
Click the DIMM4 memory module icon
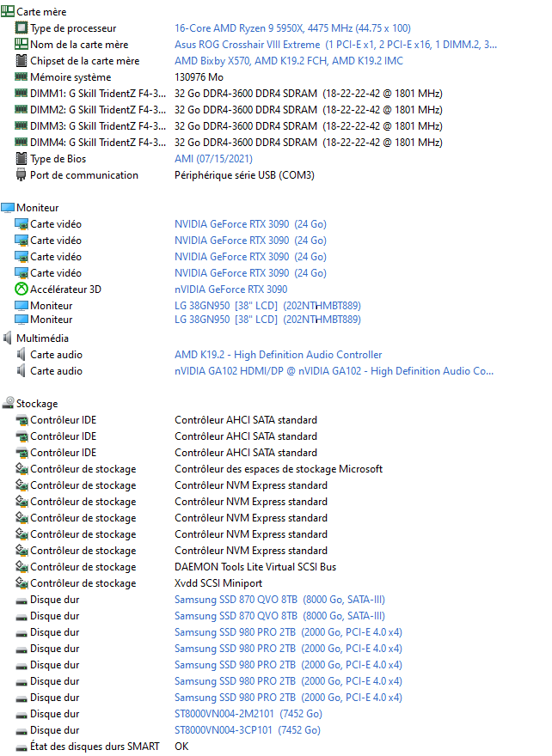coord(21,142)
